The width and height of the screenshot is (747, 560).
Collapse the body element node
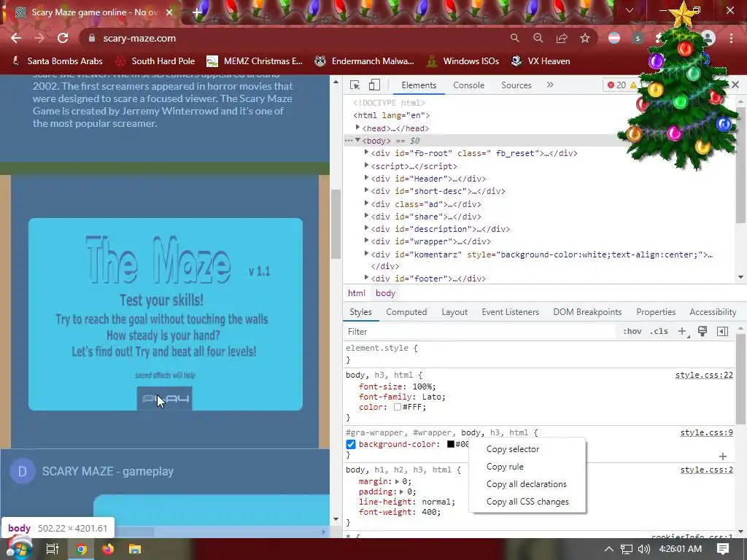tap(357, 140)
